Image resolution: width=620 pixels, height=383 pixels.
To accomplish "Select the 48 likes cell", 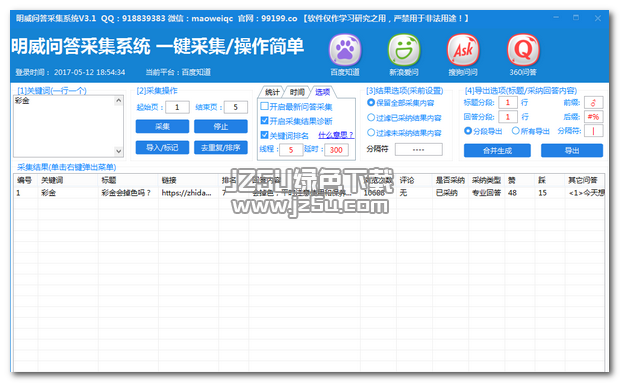I will 519,193.
